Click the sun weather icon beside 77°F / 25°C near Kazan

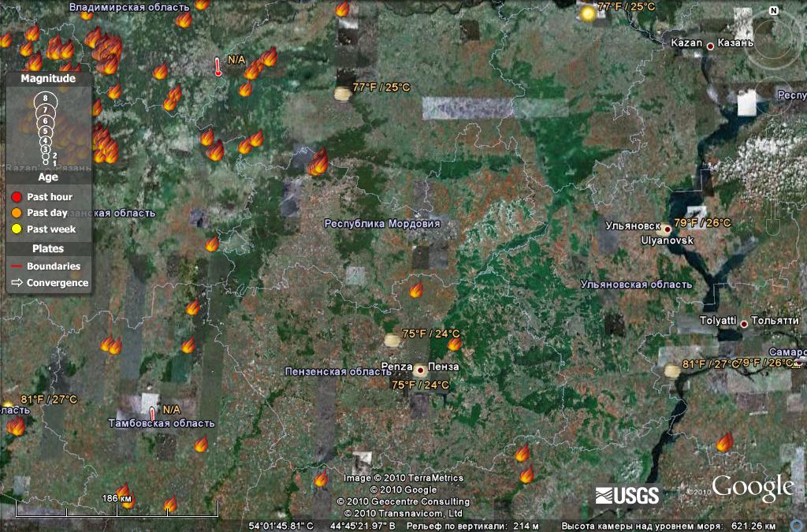[x=588, y=14]
